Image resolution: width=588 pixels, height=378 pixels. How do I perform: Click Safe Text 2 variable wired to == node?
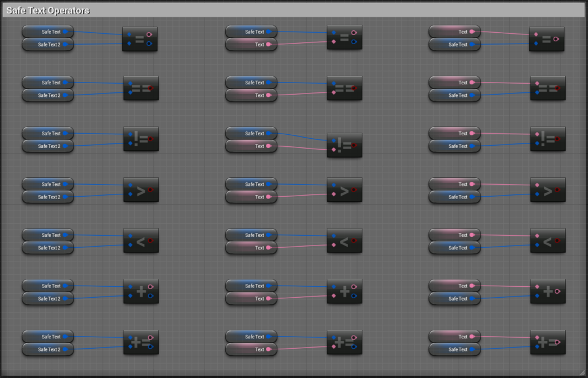[x=48, y=95]
